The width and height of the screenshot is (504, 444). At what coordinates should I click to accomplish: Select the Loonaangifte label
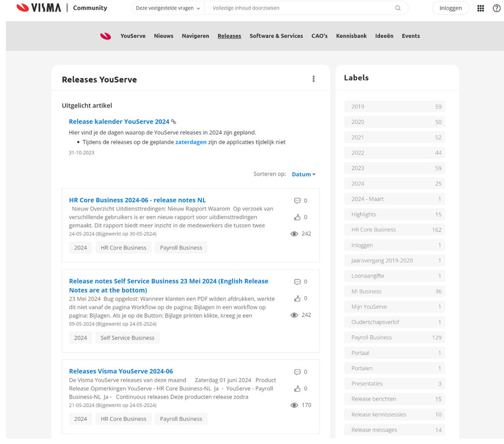coord(395,276)
